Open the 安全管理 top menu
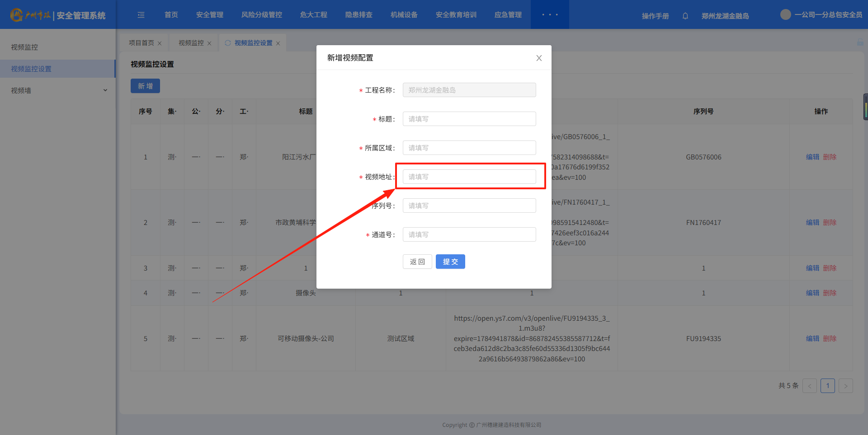Viewport: 868px width, 435px height. tap(210, 15)
